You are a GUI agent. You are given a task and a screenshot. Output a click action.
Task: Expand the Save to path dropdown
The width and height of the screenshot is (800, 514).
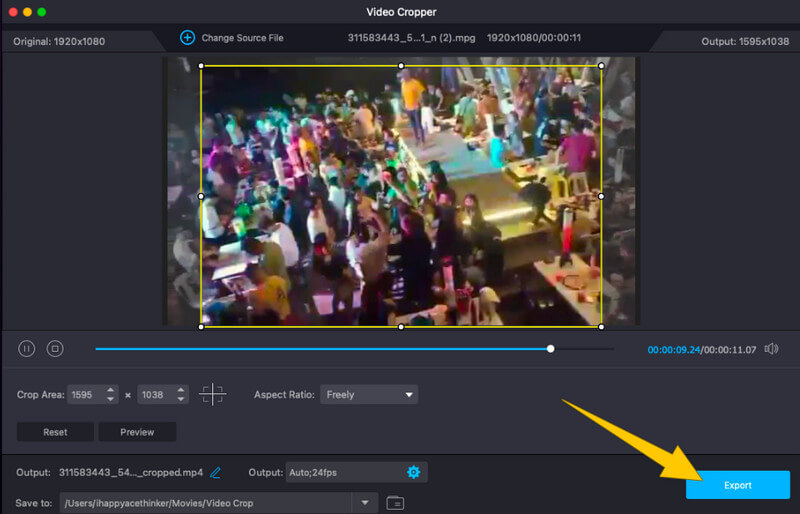365,502
